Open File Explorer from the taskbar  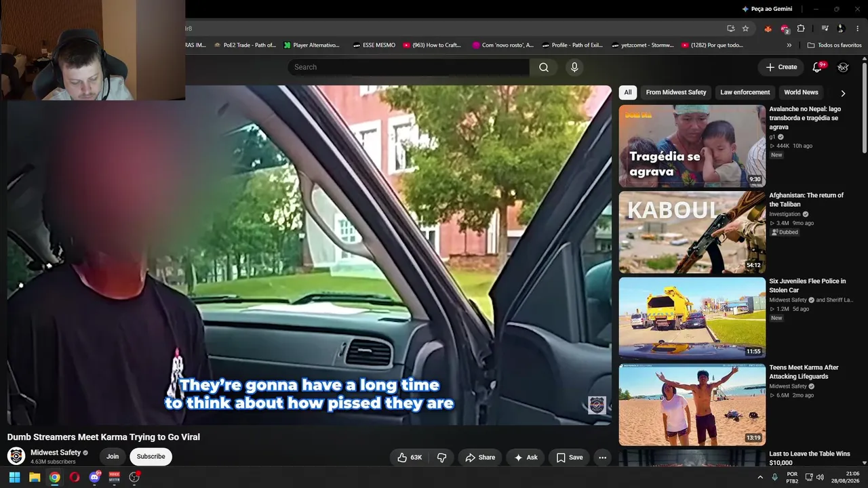[35, 477]
